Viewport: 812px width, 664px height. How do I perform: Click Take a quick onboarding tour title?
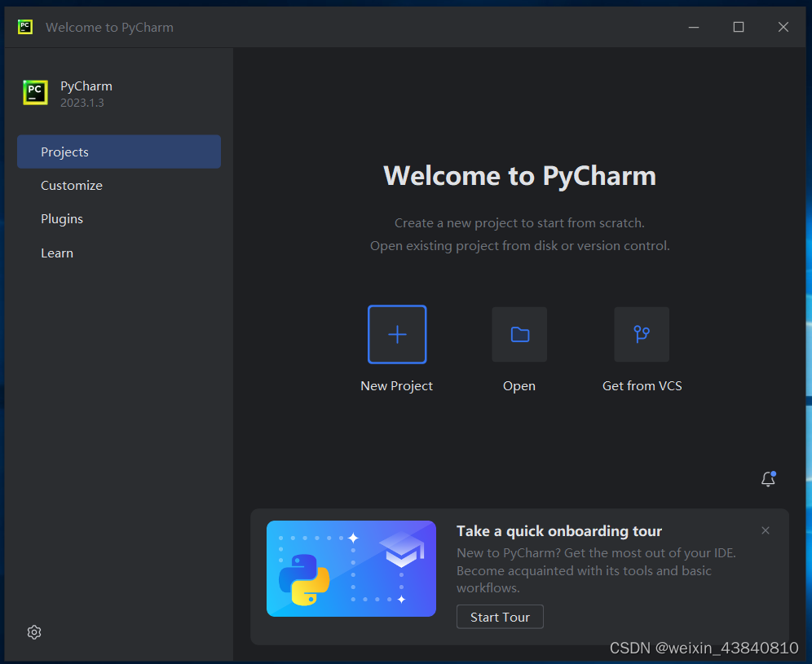pos(558,531)
